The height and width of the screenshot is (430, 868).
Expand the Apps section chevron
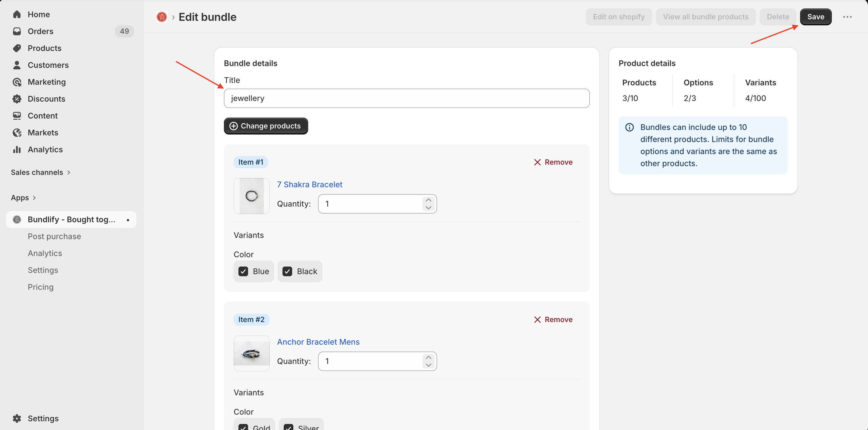click(x=34, y=198)
